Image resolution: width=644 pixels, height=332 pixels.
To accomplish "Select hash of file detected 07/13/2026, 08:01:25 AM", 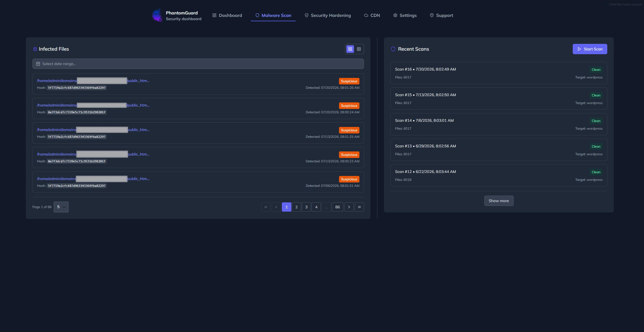I will [77, 137].
